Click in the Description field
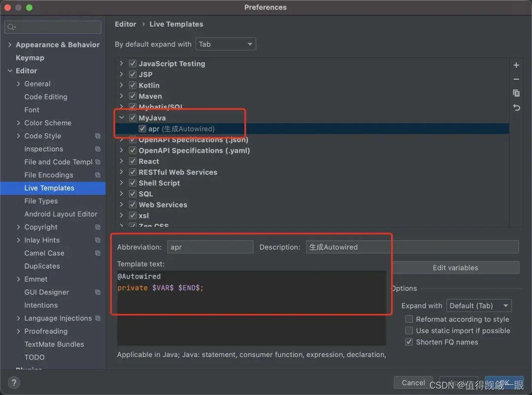The width and height of the screenshot is (532, 395). (412, 247)
